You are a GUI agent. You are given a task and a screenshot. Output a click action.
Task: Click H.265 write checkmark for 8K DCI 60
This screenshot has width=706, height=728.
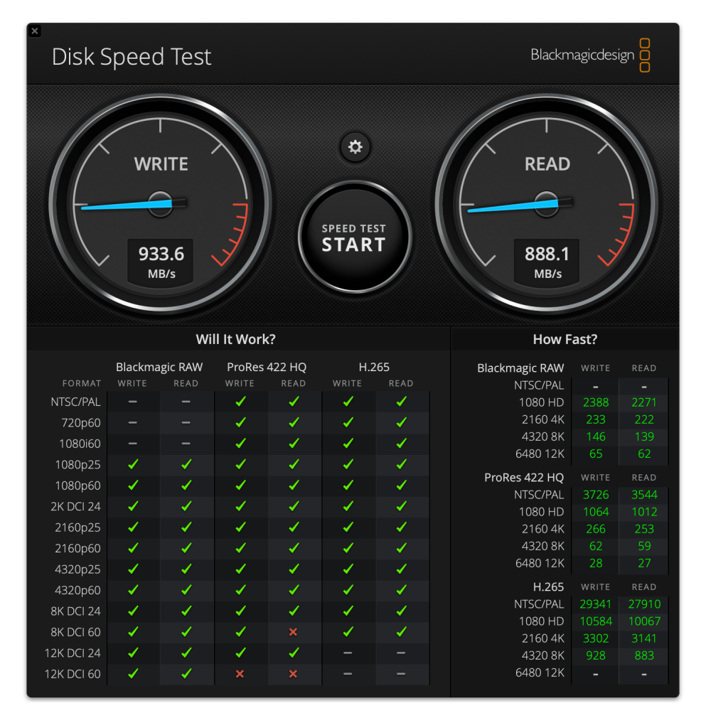(348, 632)
